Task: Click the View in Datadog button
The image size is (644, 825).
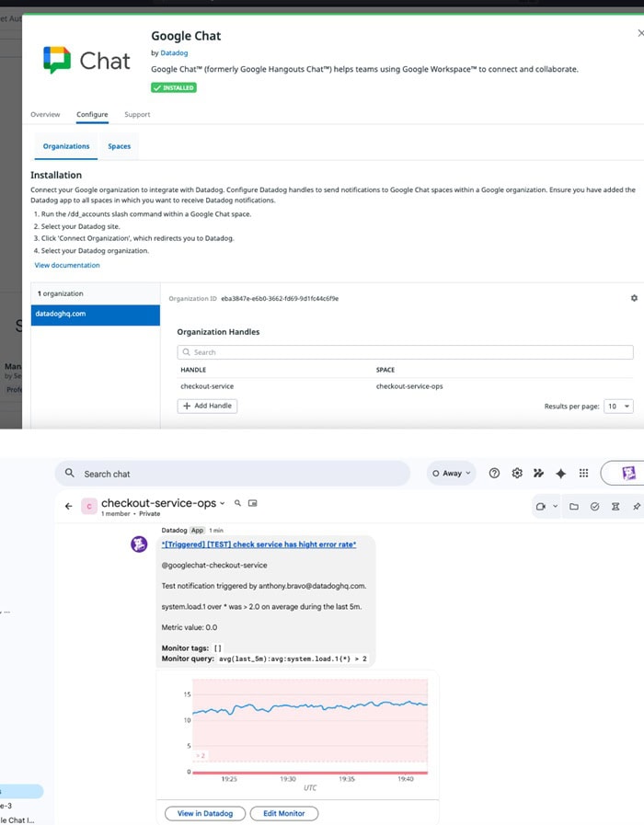Action: pos(205,813)
